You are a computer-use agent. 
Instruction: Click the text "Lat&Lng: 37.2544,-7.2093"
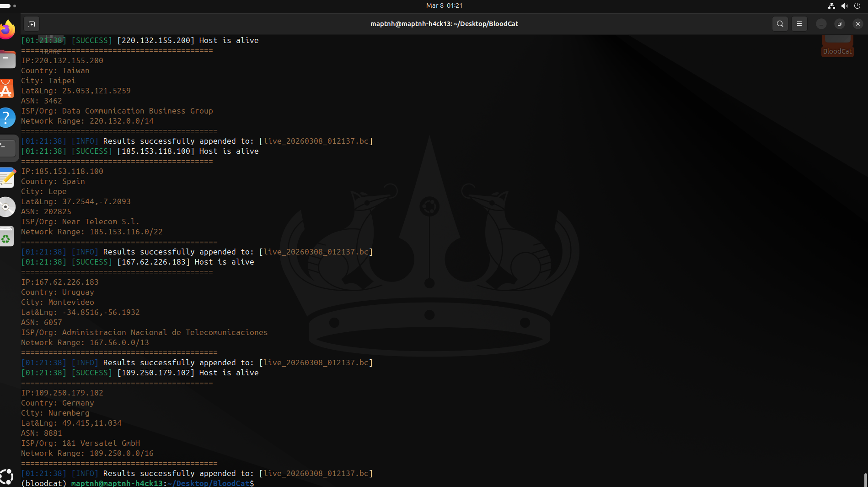(x=76, y=201)
